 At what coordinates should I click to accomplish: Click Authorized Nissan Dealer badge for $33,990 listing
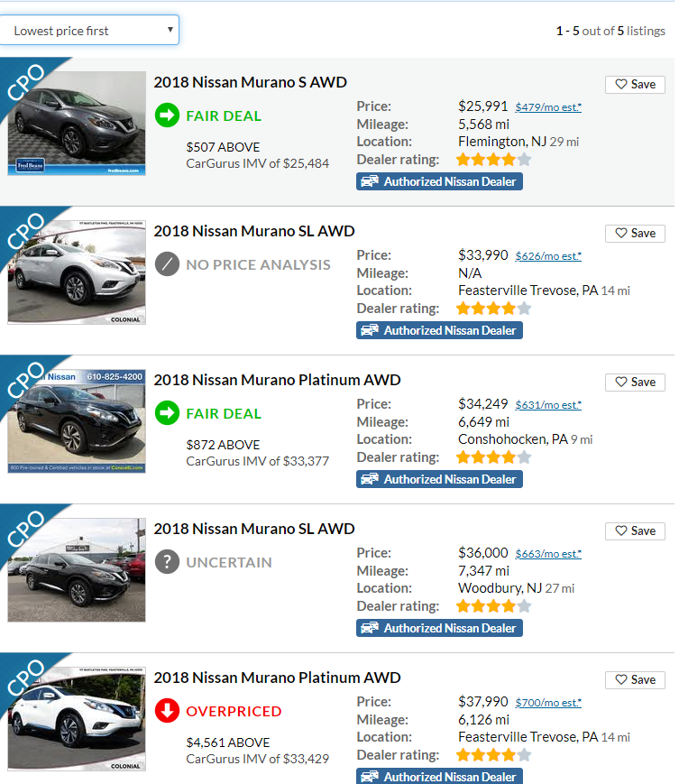440,330
